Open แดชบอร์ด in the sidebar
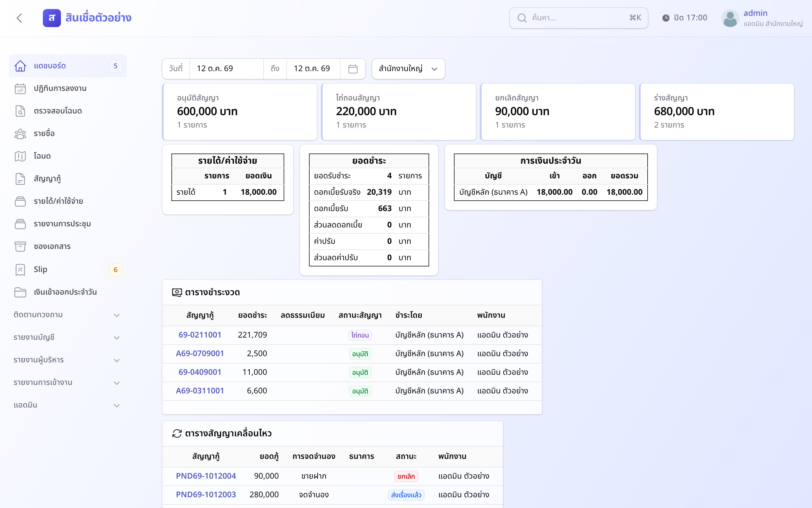Screen dimensions: 812x508 tap(68, 66)
